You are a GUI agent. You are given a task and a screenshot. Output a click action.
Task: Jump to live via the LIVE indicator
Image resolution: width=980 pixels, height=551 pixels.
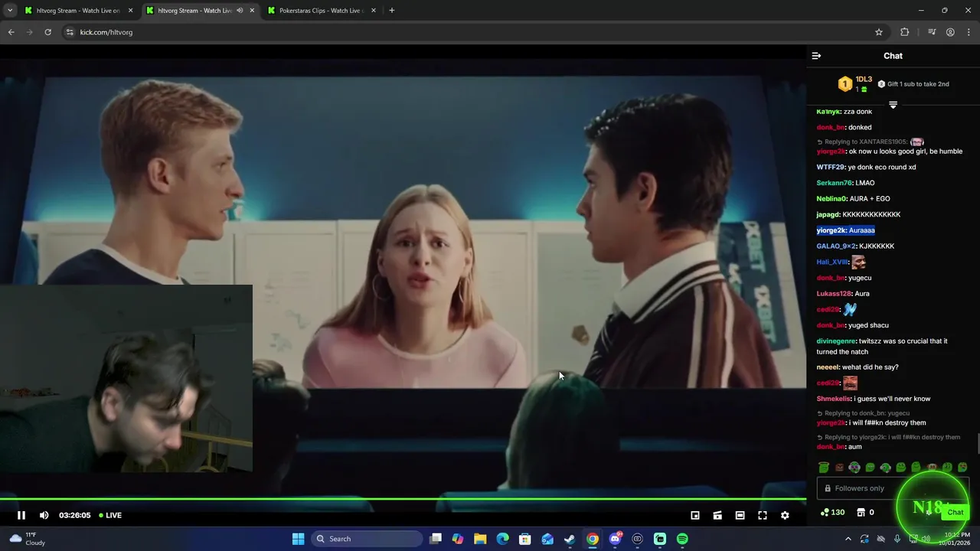tap(110, 515)
